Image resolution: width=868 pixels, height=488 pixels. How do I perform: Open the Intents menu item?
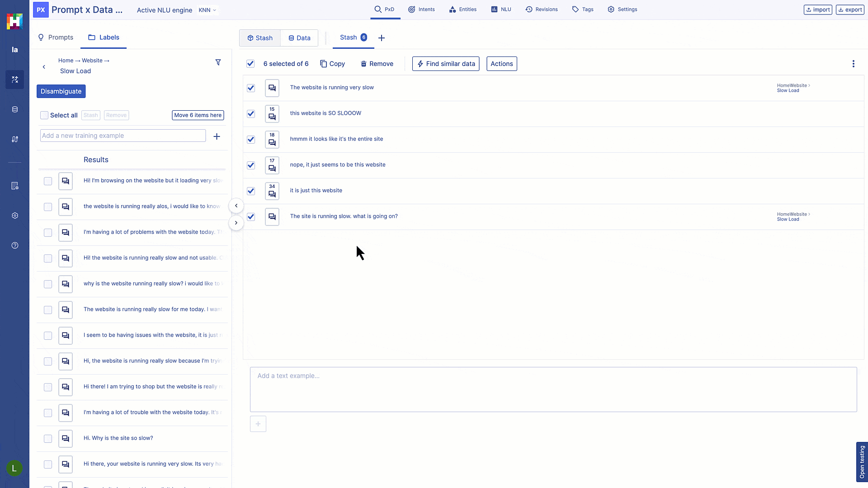421,9
